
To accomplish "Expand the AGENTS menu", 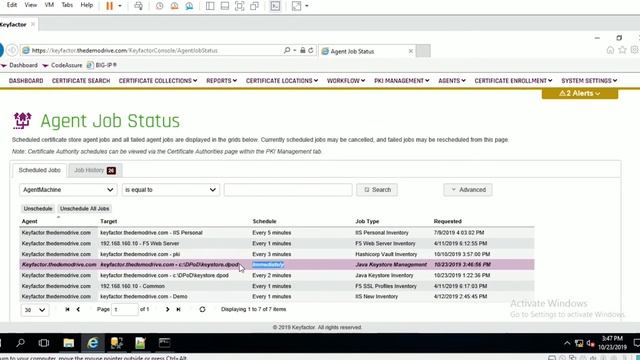I will click(452, 81).
